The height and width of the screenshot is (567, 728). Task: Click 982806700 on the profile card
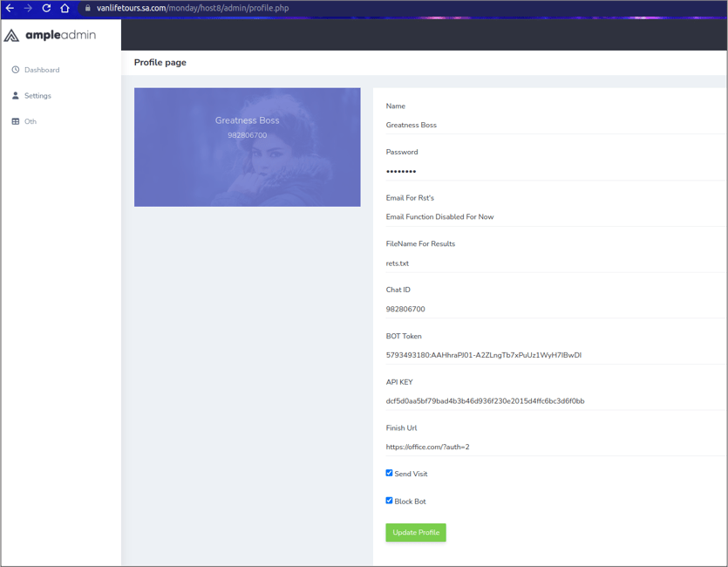point(247,135)
